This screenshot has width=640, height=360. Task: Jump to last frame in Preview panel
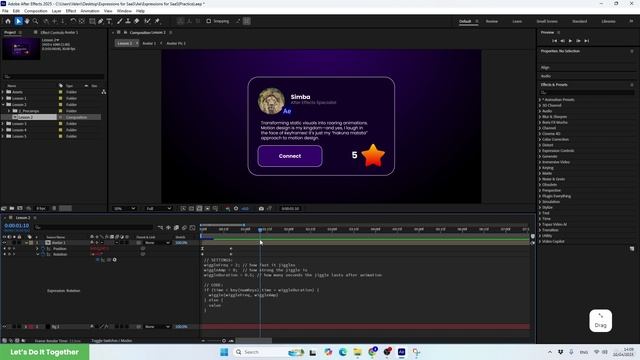click(587, 41)
